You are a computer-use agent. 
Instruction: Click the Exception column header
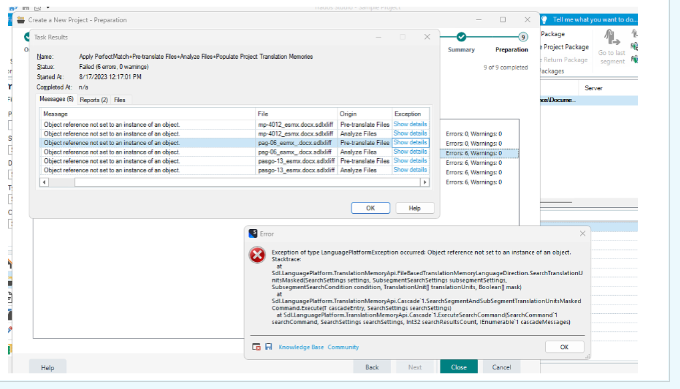411,114
